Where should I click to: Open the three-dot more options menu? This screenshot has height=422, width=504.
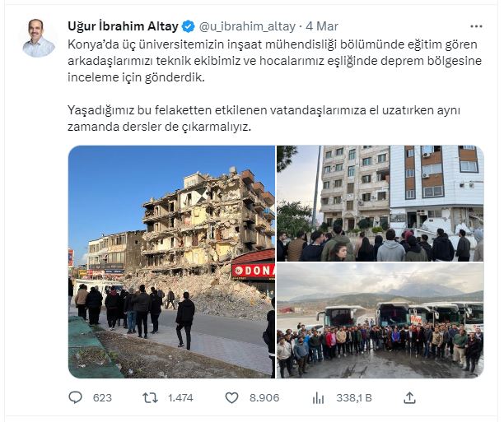tap(476, 26)
